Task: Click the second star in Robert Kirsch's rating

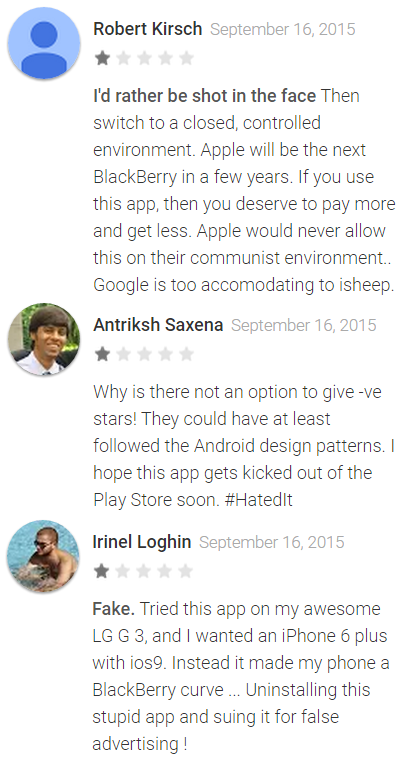Action: (x=123, y=58)
